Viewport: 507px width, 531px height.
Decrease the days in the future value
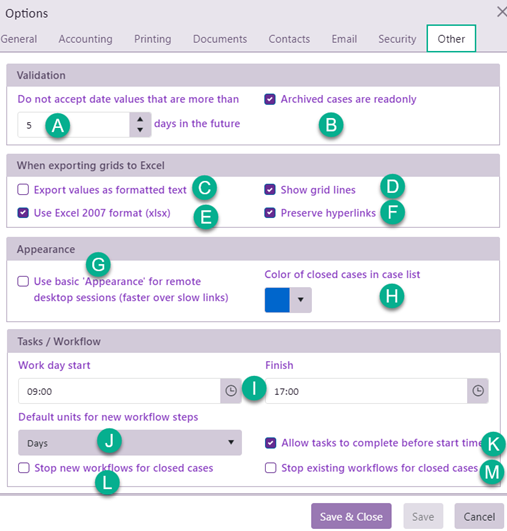[x=140, y=130]
